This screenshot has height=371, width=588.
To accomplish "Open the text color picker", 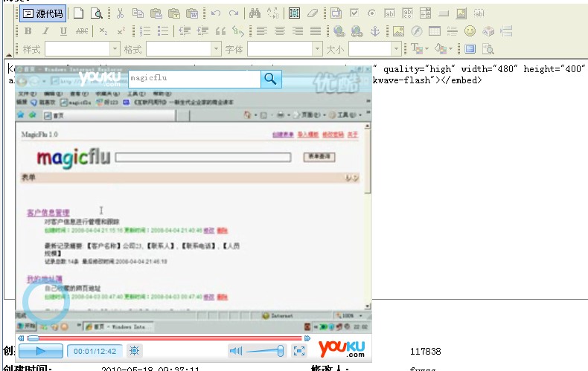I will coord(419,49).
